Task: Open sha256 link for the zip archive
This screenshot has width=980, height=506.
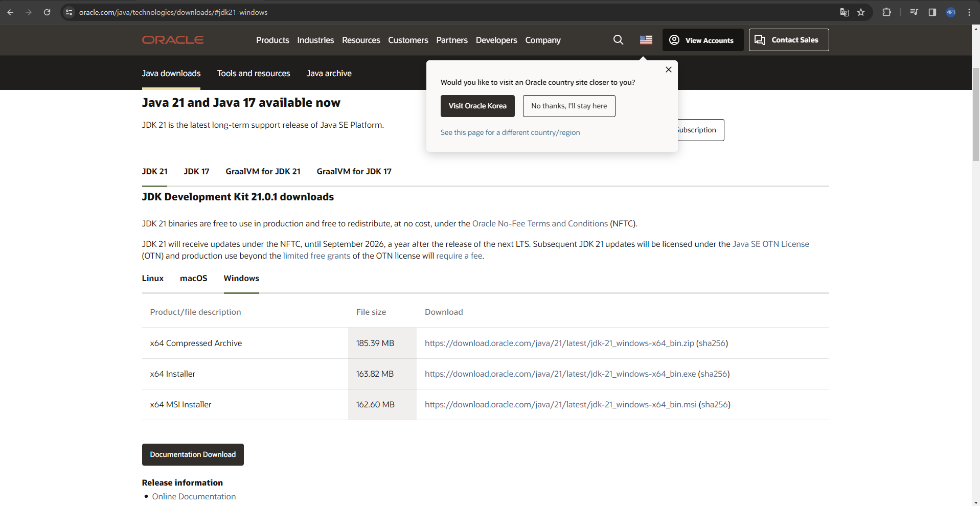Action: pos(712,343)
